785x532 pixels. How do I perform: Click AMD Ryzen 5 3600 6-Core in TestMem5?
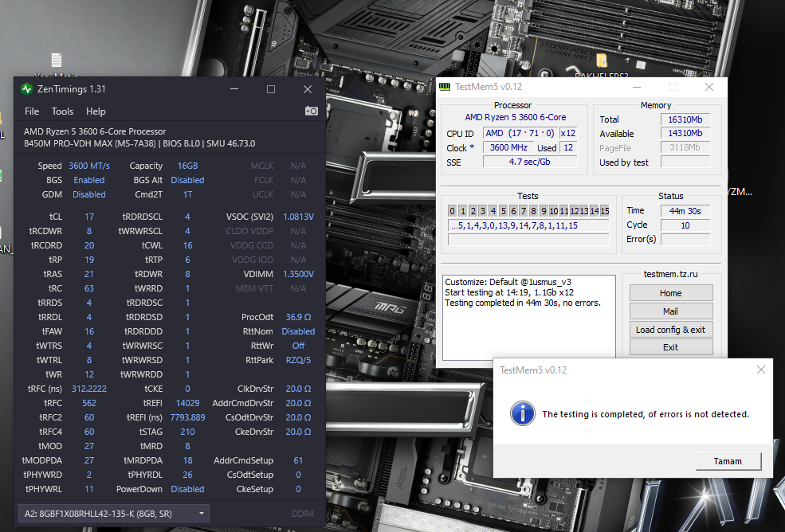coord(515,117)
